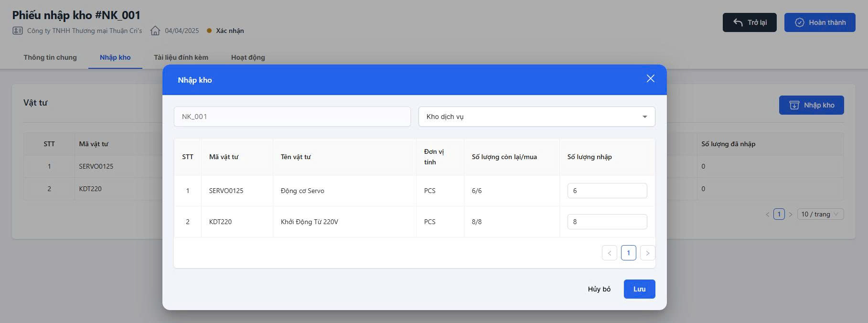Image resolution: width=868 pixels, height=323 pixels.
Task: Open the Tài liệu đính kèm tab
Action: pos(181,57)
